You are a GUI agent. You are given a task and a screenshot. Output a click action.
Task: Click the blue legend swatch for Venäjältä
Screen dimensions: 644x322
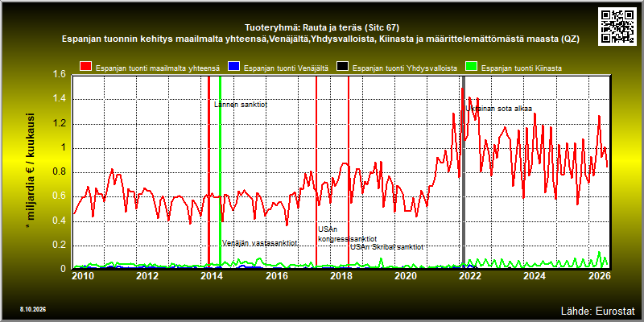tap(234, 67)
